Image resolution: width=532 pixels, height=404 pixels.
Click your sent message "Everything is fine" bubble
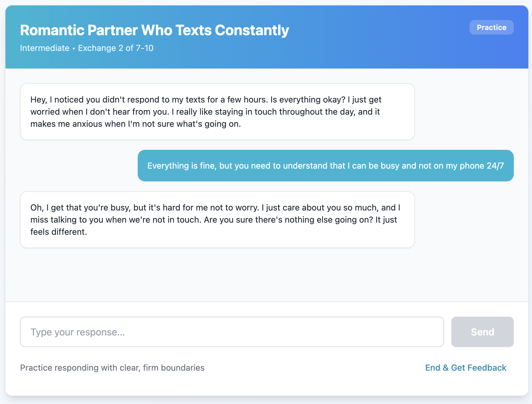click(x=325, y=166)
